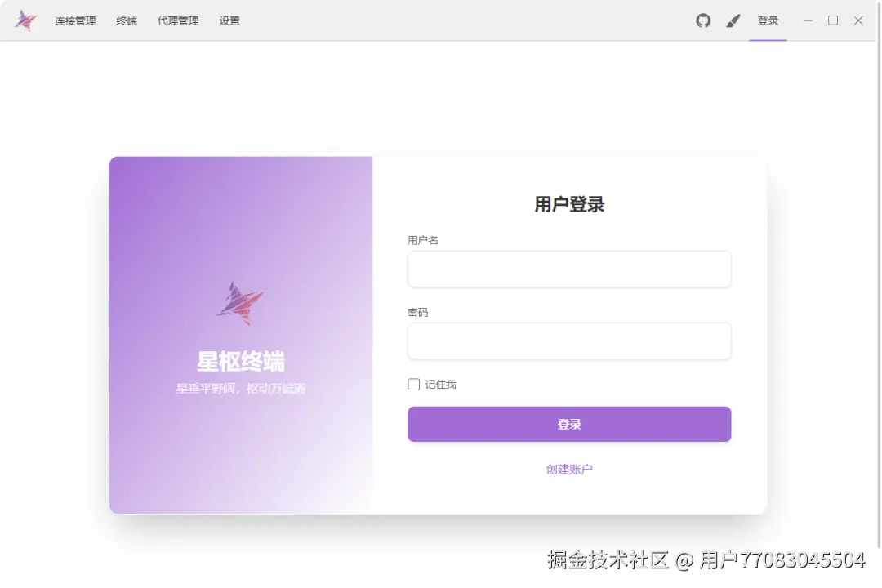This screenshot has height=588, width=882.
Task: Click the star logo in the title bar
Action: pyautogui.click(x=26, y=20)
